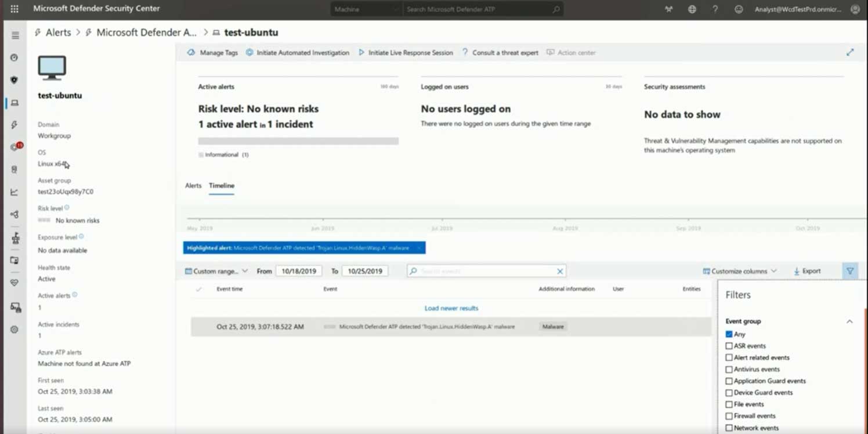
Task: Click Initiate Live Response Session in the toolbar
Action: 408,52
